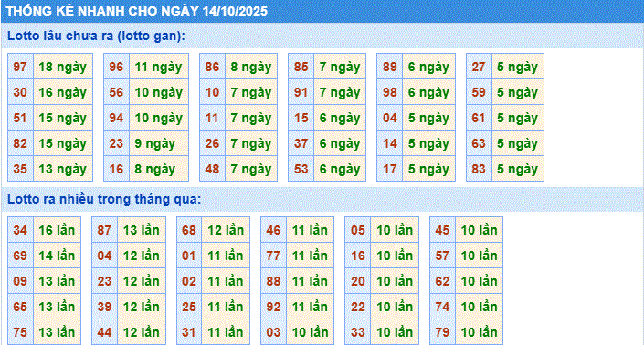The image size is (644, 345).
Task: Select frequent number 88 cell
Action: (273, 281)
